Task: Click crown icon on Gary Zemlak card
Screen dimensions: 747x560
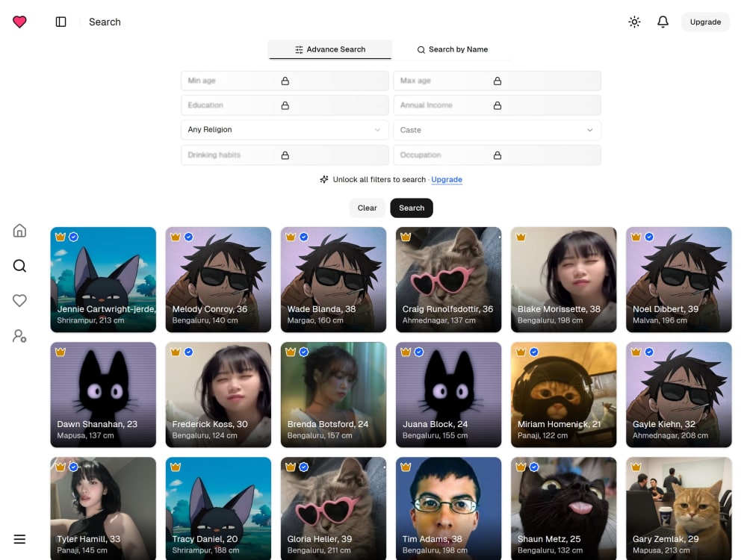Action: pos(636,467)
